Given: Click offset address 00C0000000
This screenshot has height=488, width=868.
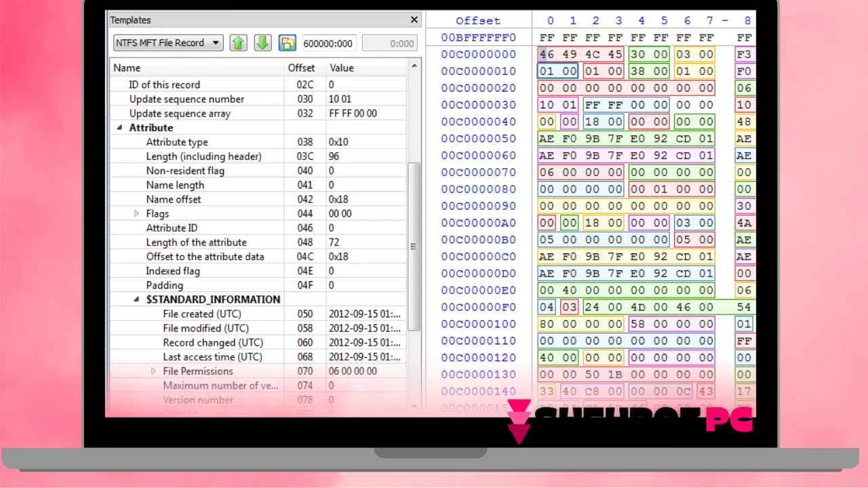Looking at the screenshot, I should [x=478, y=54].
